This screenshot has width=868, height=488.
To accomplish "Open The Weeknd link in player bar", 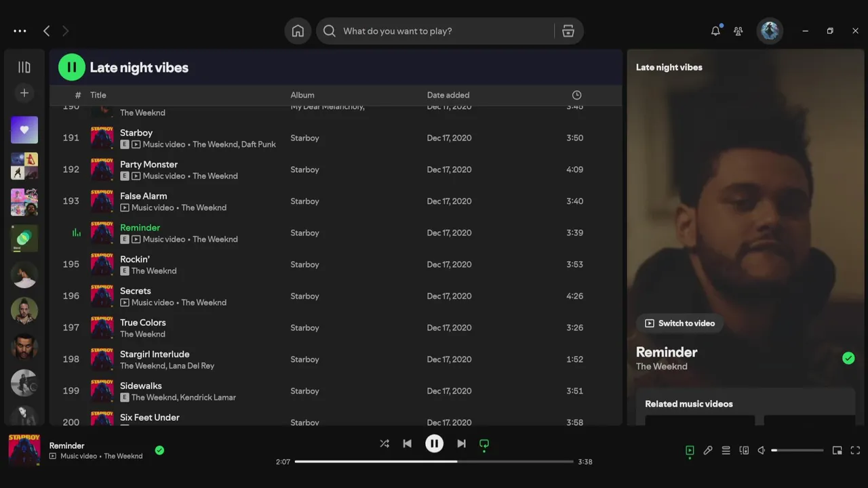I will (123, 456).
